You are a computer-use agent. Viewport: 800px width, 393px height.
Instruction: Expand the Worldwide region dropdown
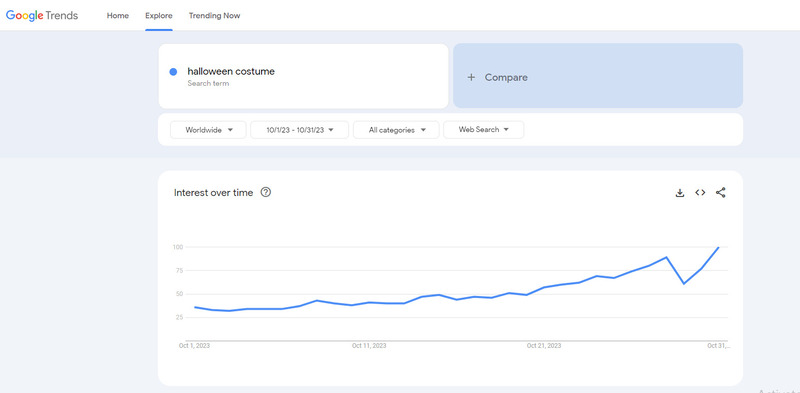208,130
